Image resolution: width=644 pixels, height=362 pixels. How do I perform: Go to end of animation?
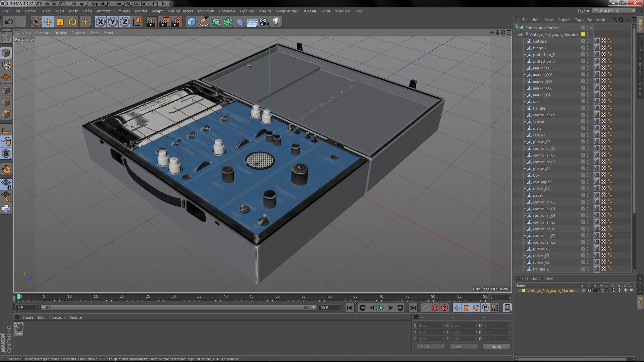point(413,308)
